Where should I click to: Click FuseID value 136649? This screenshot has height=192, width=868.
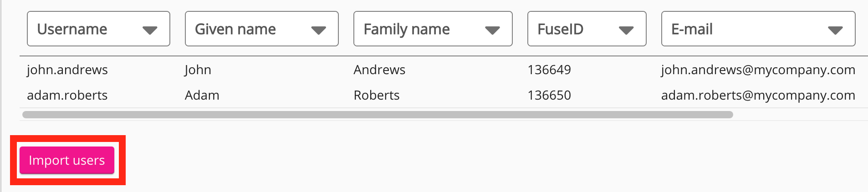(x=549, y=70)
